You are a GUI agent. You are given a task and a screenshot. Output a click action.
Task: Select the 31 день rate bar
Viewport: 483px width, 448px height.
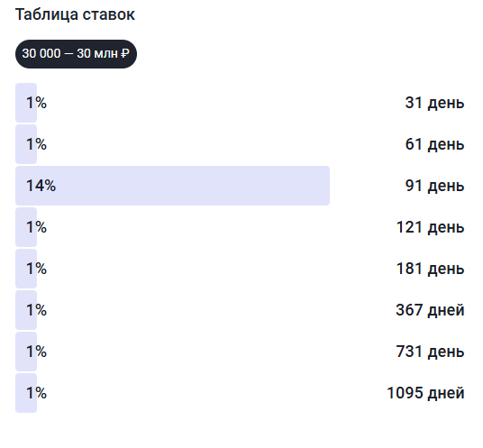pos(26,103)
